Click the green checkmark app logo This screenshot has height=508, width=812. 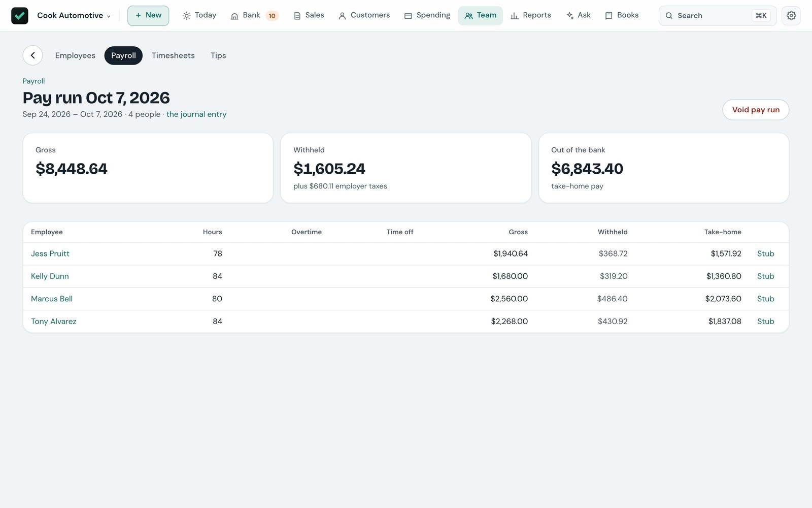(x=20, y=16)
